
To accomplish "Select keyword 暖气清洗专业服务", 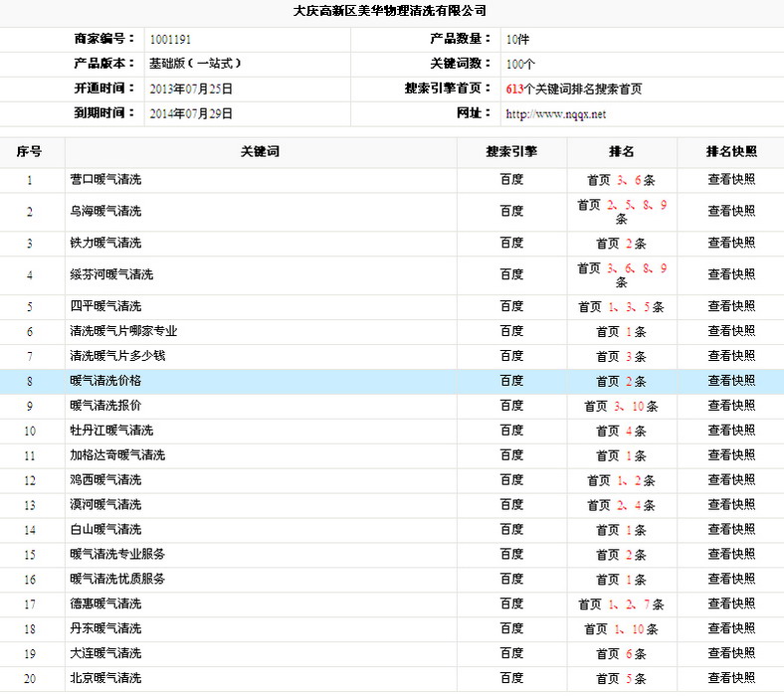I will pos(117,554).
